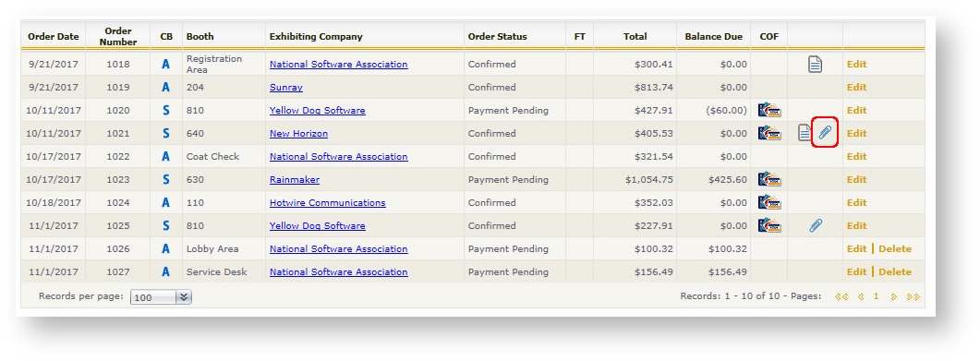Edit order 1019
Viewport: 980px width, 361px height.
(857, 87)
